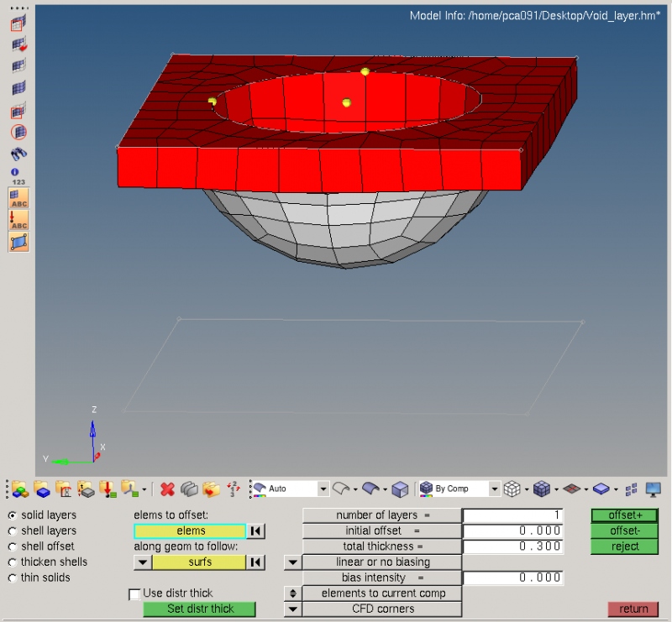Open the Assemblies collector icon
The width and height of the screenshot is (672, 622).
pos(19,489)
